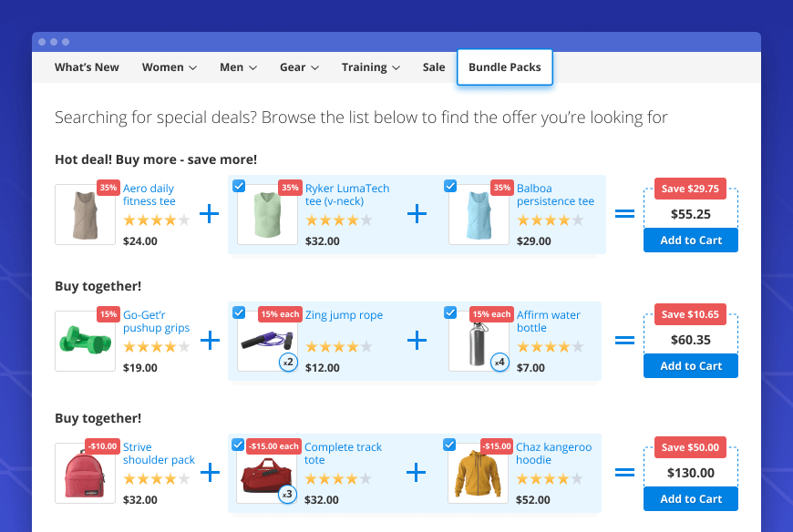Select the Sale menu item
The width and height of the screenshot is (793, 532).
click(x=434, y=66)
